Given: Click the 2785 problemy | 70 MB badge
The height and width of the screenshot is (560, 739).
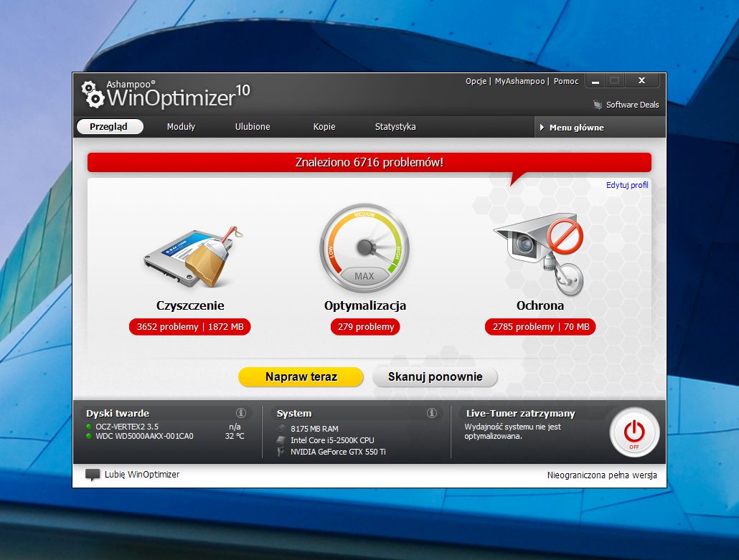Looking at the screenshot, I should tap(540, 327).
